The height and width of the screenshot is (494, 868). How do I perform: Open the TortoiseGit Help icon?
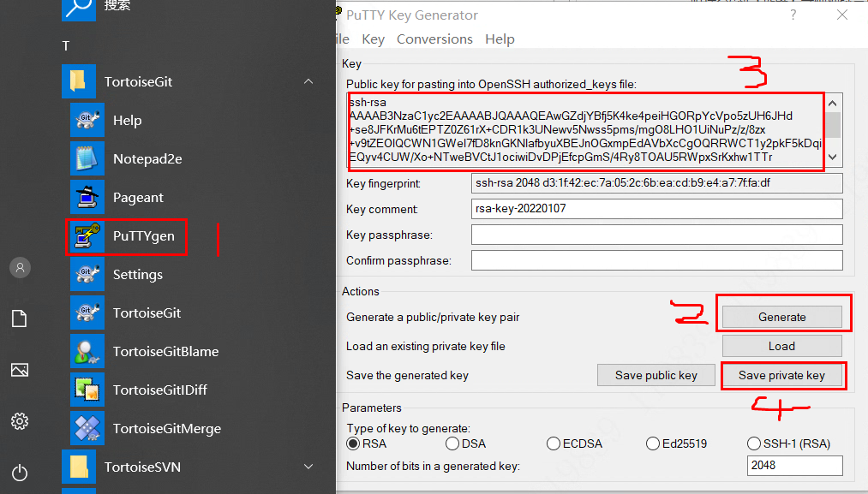pos(87,120)
